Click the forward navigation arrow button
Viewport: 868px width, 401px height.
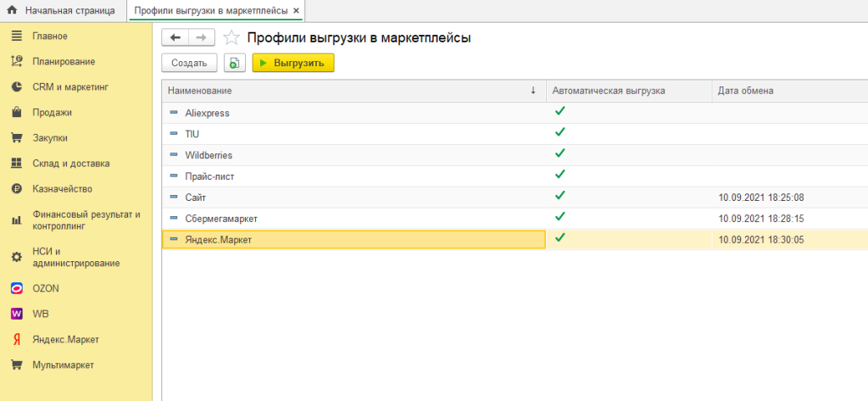[201, 37]
